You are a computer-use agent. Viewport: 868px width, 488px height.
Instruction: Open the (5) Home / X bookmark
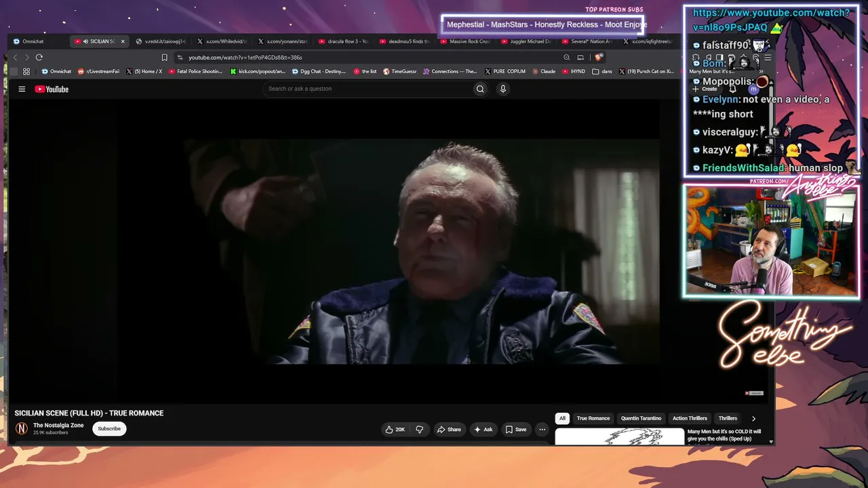[144, 71]
